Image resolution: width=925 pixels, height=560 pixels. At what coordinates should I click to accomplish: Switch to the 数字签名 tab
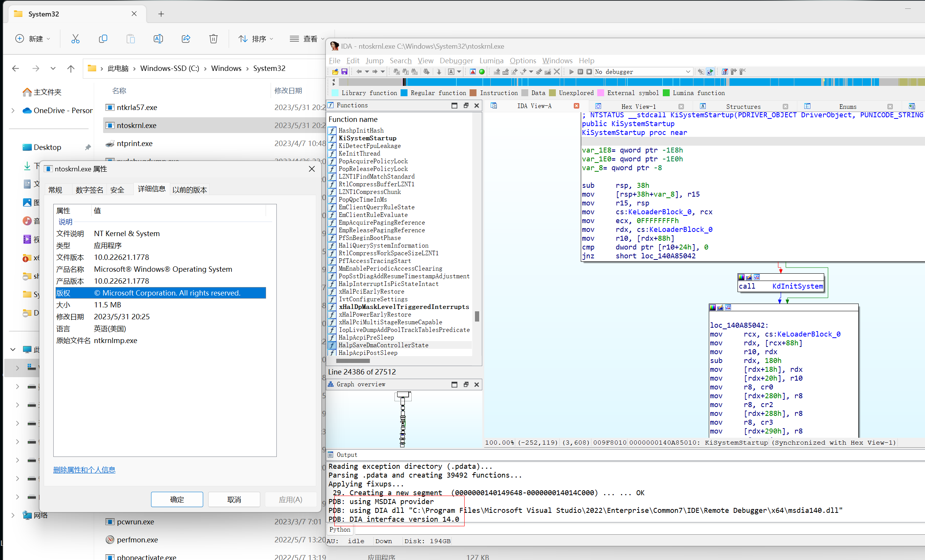point(89,190)
